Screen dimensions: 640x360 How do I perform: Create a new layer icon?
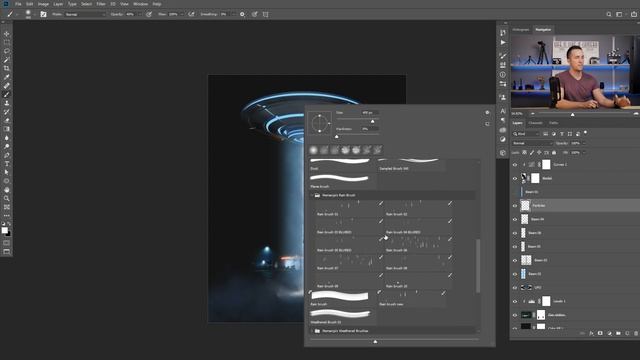pyautogui.click(x=627, y=333)
